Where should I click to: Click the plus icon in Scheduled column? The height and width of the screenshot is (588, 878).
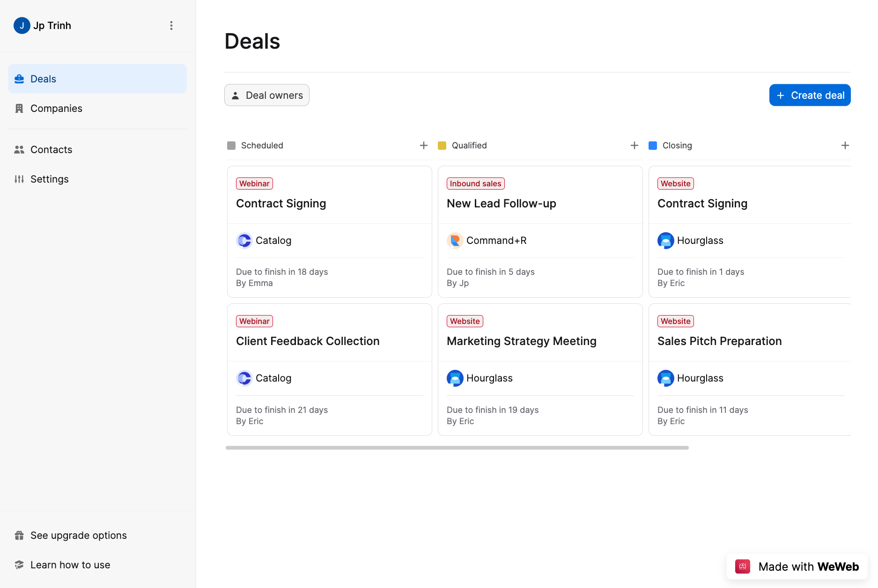tap(423, 146)
